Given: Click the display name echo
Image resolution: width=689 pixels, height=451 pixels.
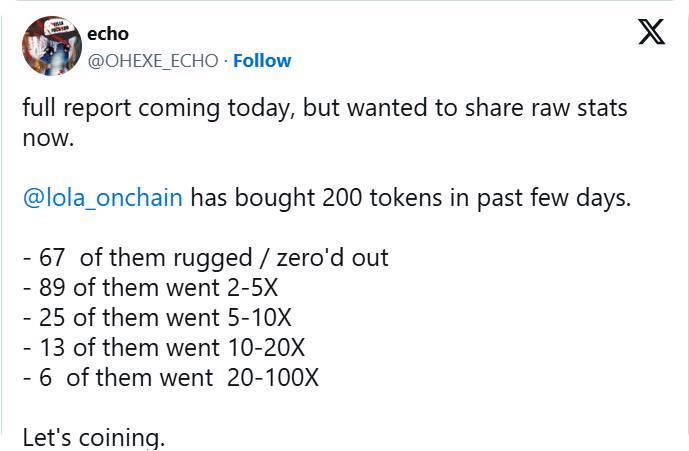Looking at the screenshot, I should pyautogui.click(x=108, y=34).
